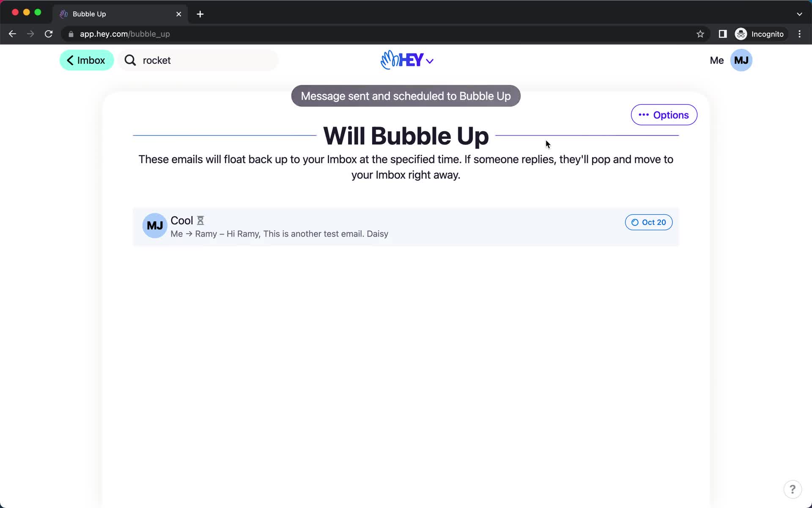Click the search icon to search
This screenshot has width=812, height=508.
pos(130,60)
